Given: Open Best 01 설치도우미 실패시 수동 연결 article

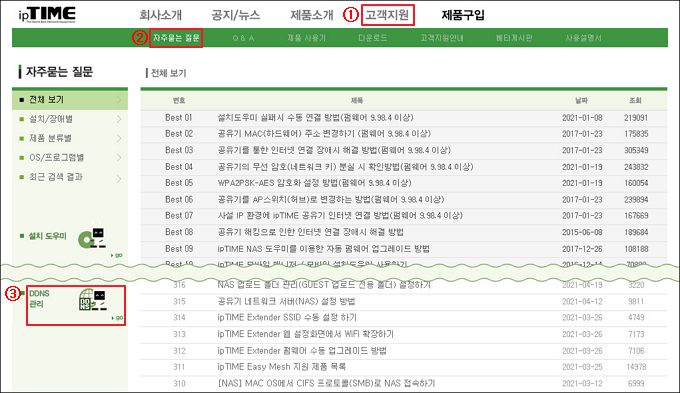Looking at the screenshot, I should coord(315,118).
